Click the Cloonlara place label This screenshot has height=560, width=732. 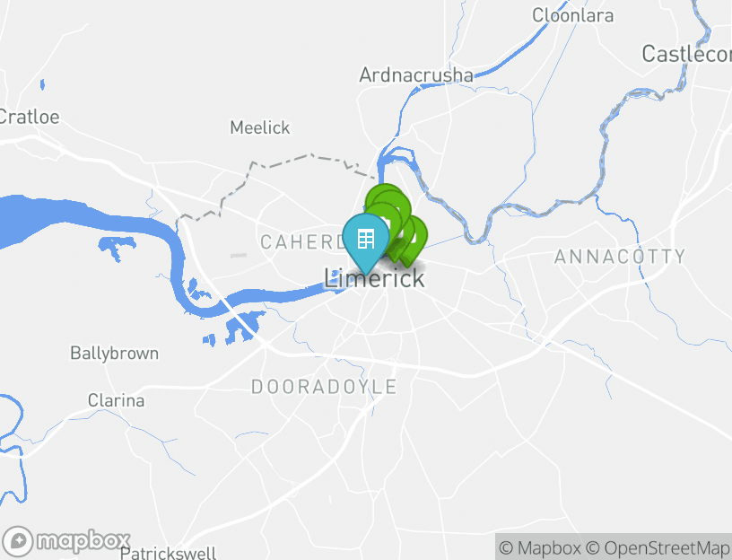point(573,15)
